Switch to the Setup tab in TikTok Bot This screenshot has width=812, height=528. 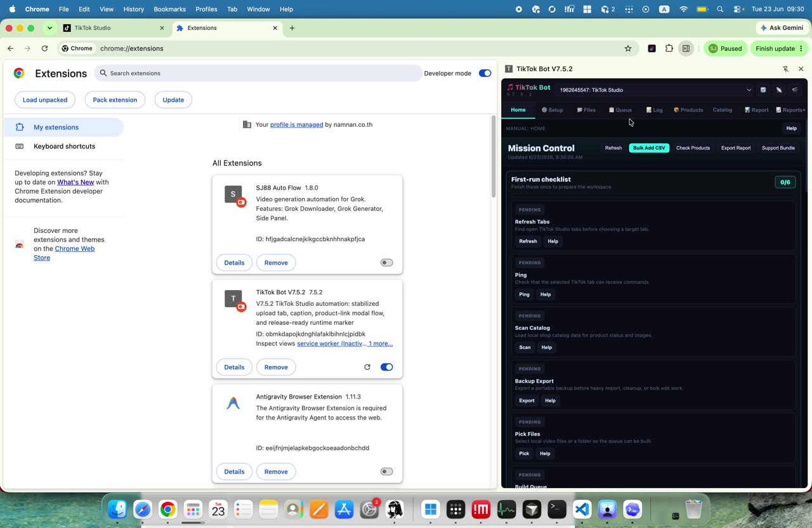(x=553, y=110)
